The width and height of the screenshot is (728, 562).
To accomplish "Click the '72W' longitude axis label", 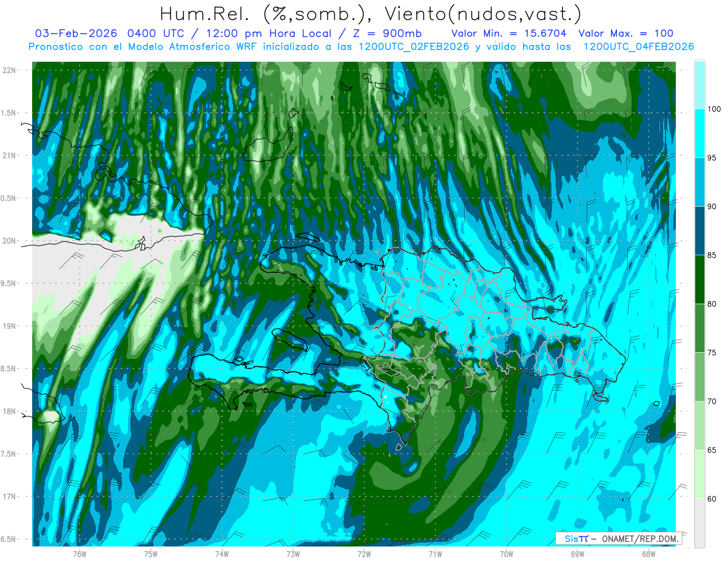I will click(364, 554).
